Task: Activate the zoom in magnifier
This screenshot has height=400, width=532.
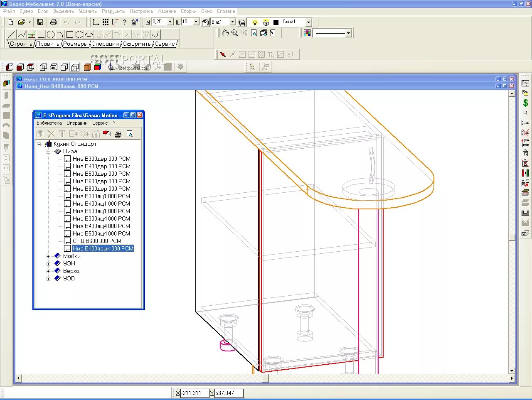Action: tap(235, 33)
